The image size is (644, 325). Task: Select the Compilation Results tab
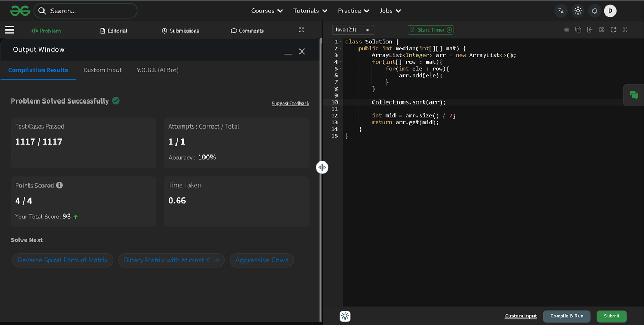pyautogui.click(x=38, y=70)
